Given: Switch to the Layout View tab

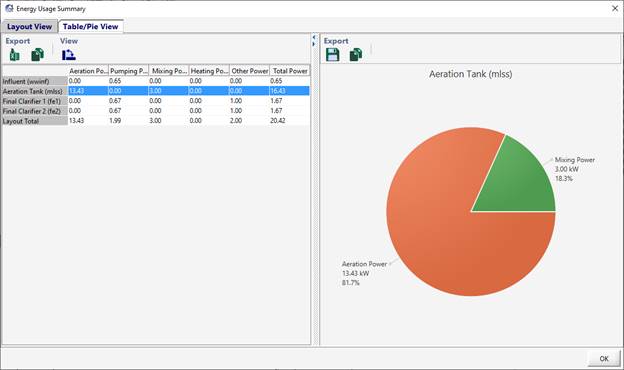Looking at the screenshot, I should click(29, 27).
